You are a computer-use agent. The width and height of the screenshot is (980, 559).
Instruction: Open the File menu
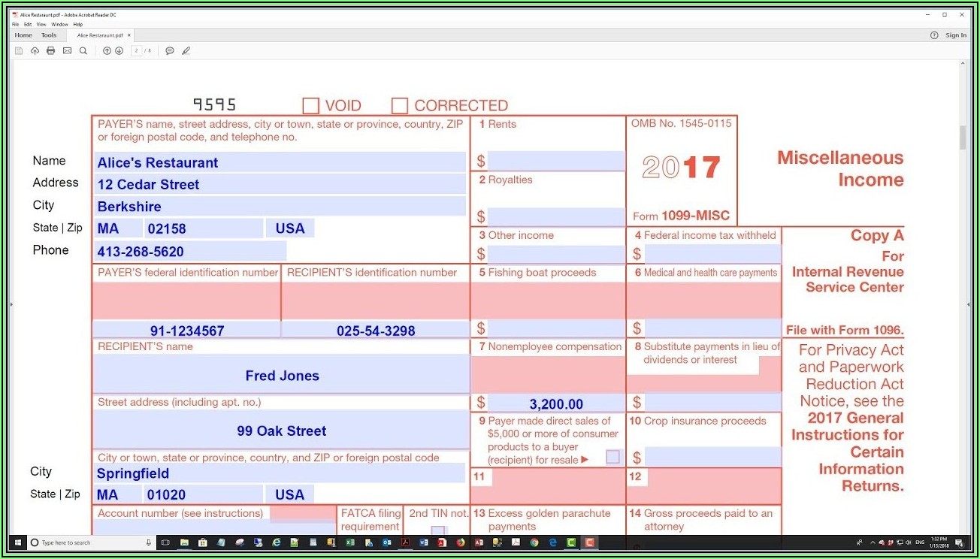click(14, 24)
